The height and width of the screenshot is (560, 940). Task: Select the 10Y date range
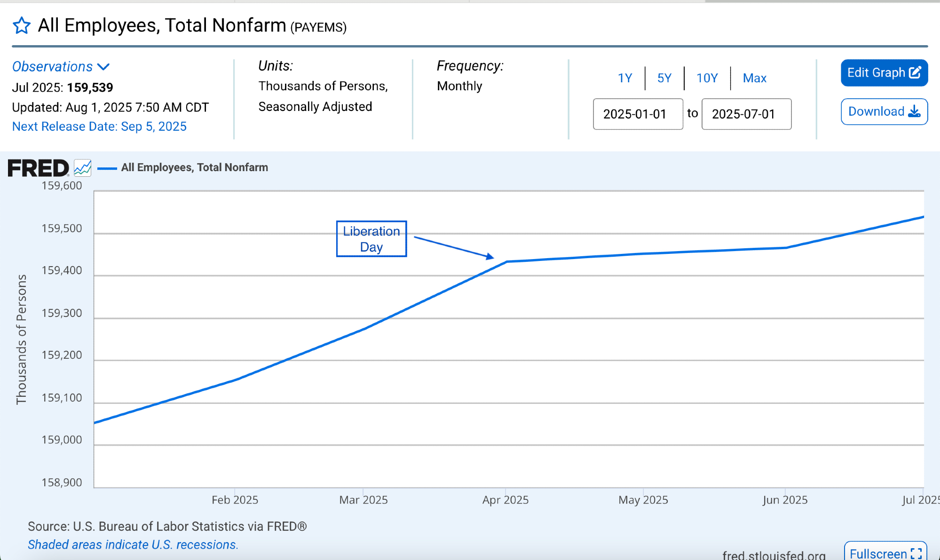pyautogui.click(x=707, y=78)
